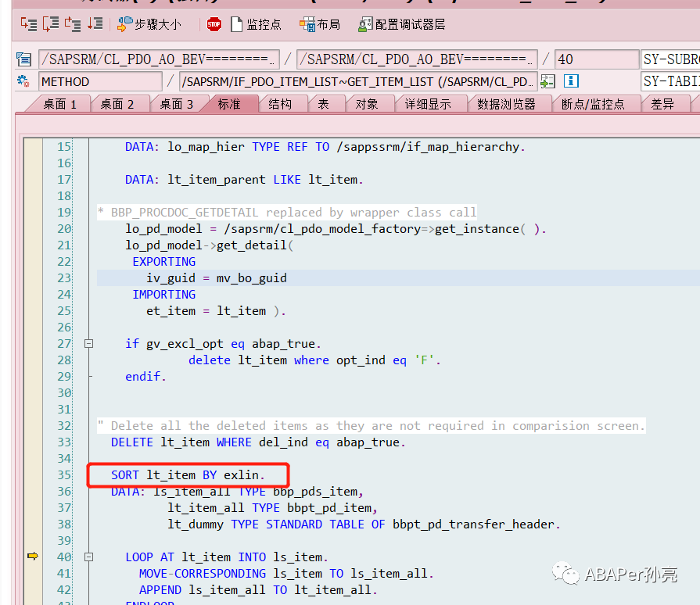Click mv_bo_guid on line 23
The image size is (700, 605).
(251, 278)
